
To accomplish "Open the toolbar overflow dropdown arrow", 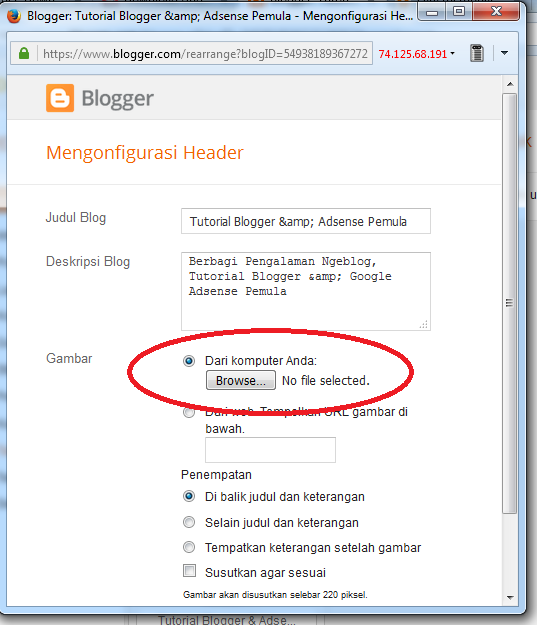I will click(x=504, y=53).
